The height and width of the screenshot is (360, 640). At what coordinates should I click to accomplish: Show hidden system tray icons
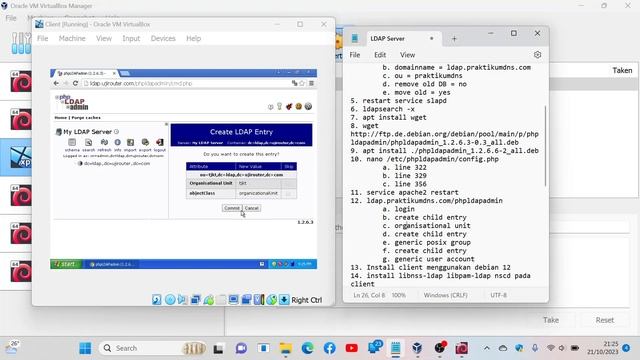point(487,348)
